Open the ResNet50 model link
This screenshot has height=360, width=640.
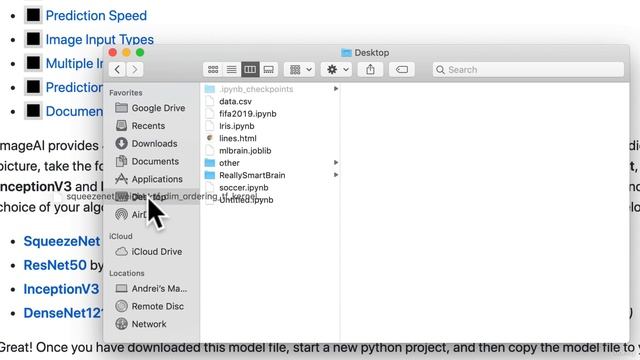coord(55,265)
